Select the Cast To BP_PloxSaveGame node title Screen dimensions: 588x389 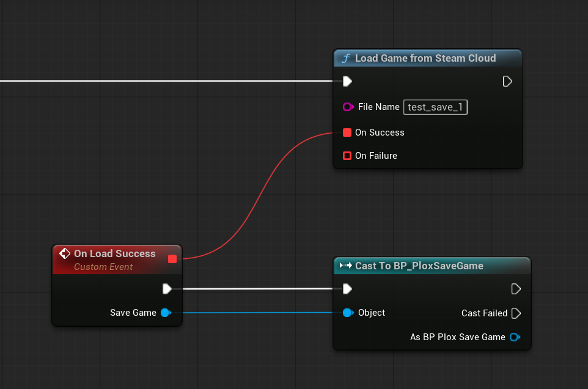click(419, 266)
